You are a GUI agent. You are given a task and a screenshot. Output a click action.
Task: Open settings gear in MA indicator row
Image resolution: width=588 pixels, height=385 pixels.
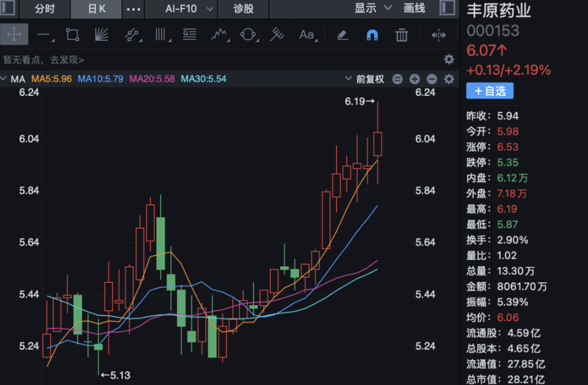449,79
